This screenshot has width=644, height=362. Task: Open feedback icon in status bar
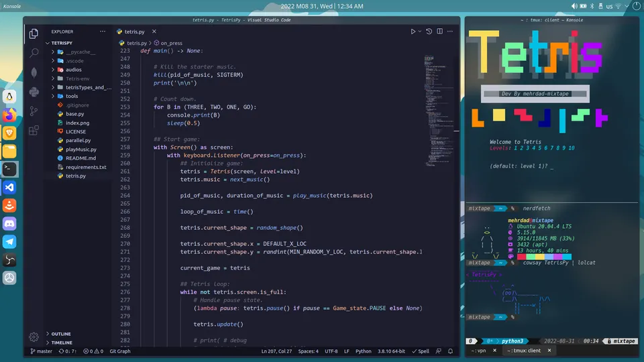pos(439,351)
